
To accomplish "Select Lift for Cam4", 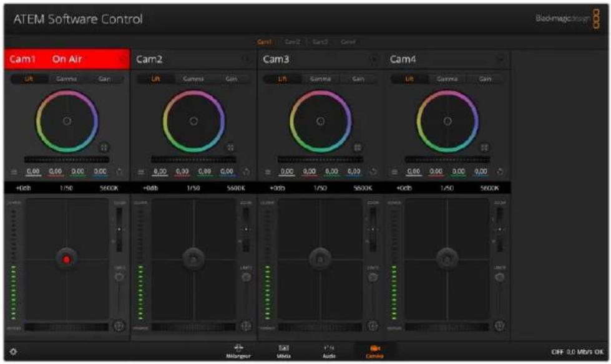I will click(x=409, y=79).
